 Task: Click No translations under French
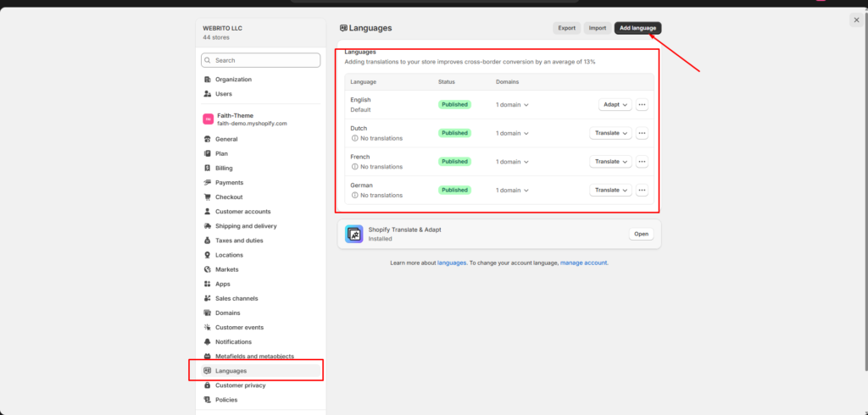click(x=381, y=167)
